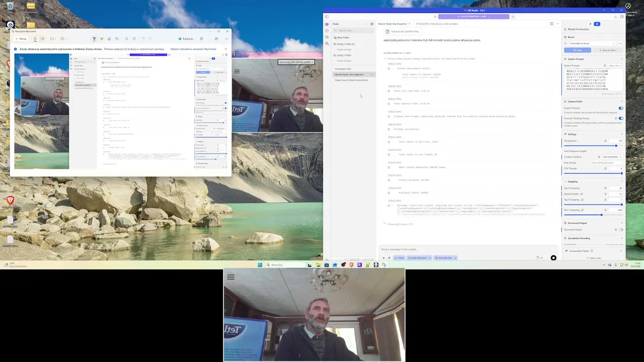Collapse the System Prompt section
This screenshot has width=644, height=362.
coord(622,59)
